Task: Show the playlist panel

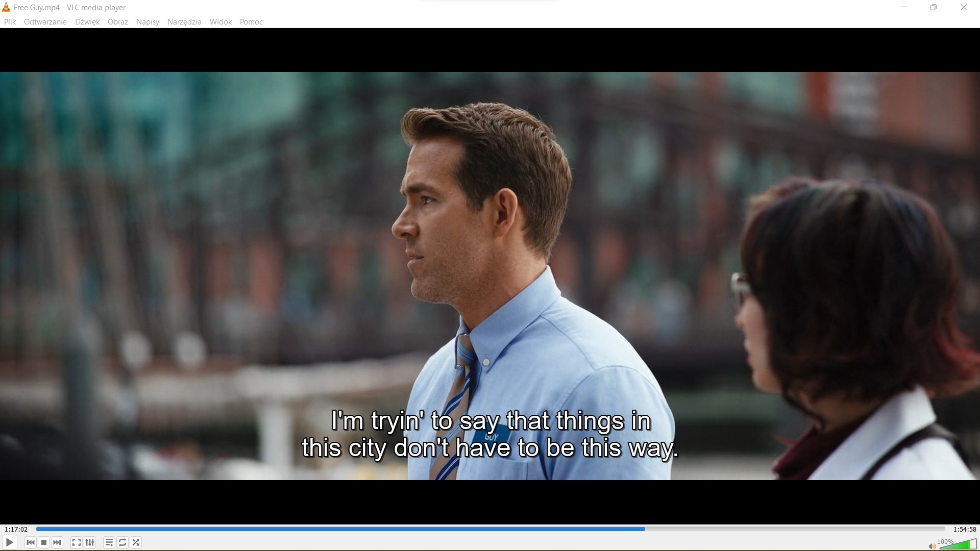Action: pyautogui.click(x=109, y=542)
